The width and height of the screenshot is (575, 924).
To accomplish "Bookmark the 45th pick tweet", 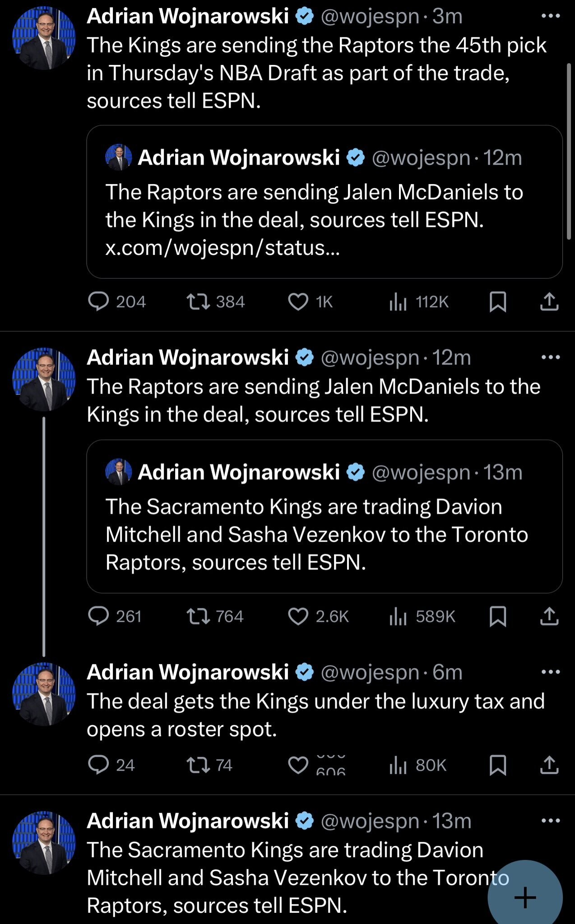I will (x=498, y=302).
